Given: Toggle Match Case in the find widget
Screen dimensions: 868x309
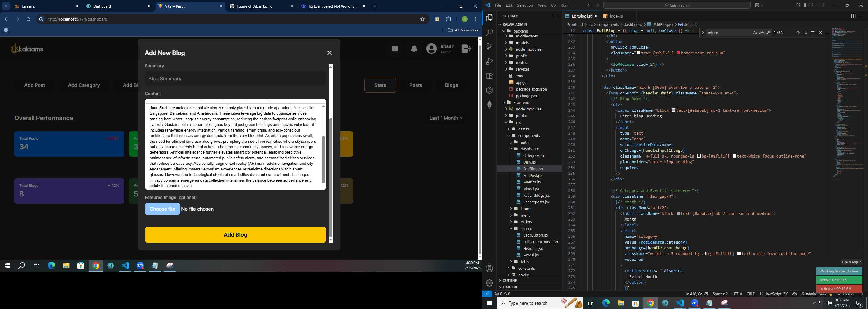Looking at the screenshot, I should click(755, 33).
